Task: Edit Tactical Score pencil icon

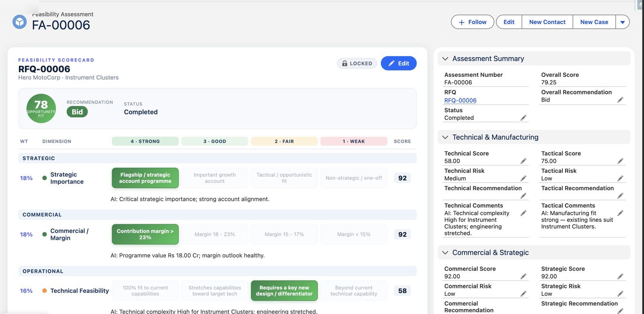Action: [620, 161]
